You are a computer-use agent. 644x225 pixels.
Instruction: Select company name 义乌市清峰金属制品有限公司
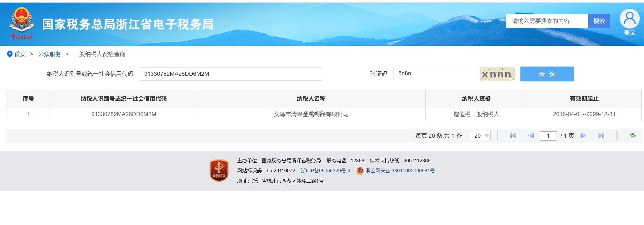(x=311, y=114)
